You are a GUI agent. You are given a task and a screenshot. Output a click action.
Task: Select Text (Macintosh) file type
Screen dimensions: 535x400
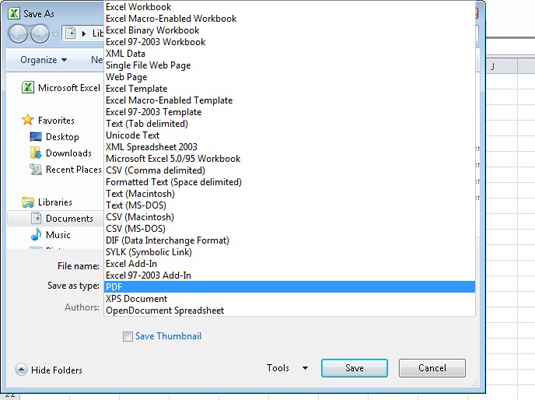(289, 194)
